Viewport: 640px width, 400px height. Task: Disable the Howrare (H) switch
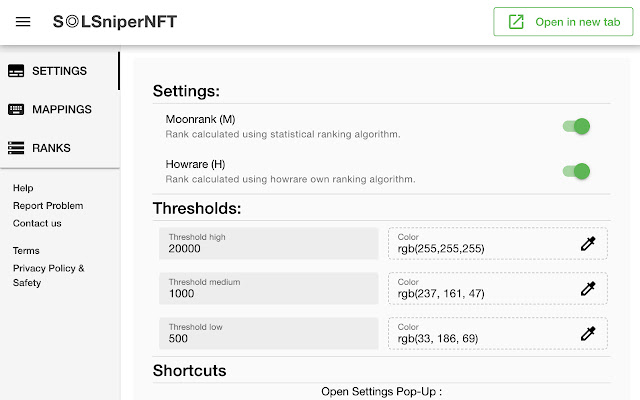(576, 171)
